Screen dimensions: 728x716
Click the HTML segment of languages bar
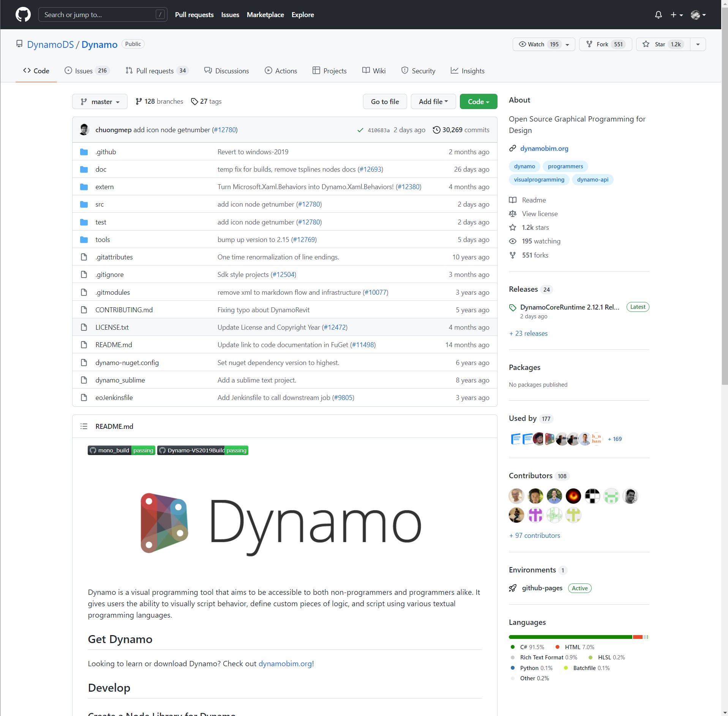coord(638,637)
